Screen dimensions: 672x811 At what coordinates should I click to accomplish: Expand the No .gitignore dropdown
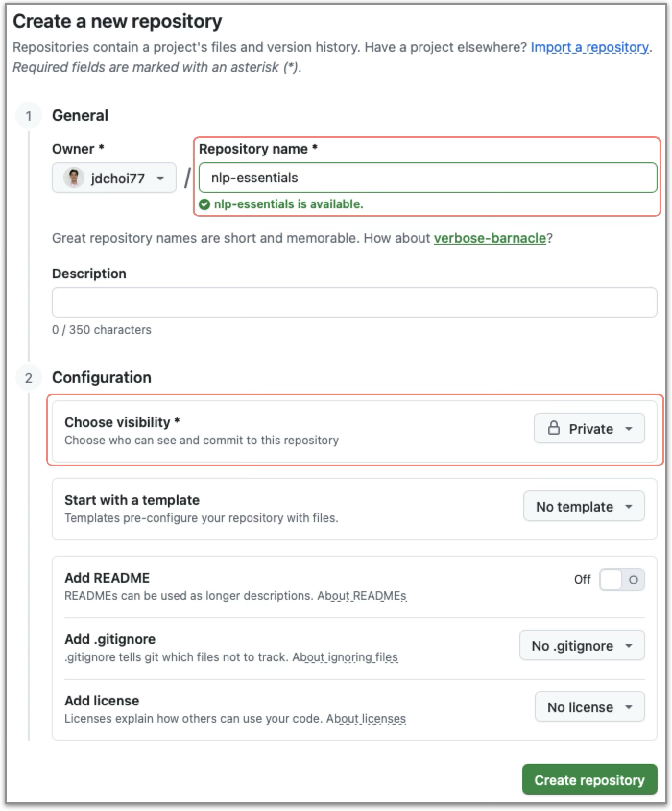pos(582,645)
